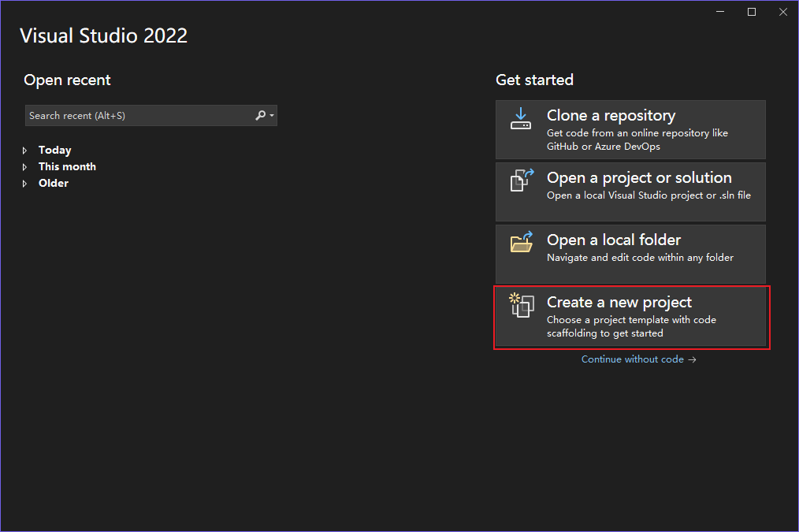Expand the Today recent projects group
This screenshot has height=532, width=799.
click(24, 150)
